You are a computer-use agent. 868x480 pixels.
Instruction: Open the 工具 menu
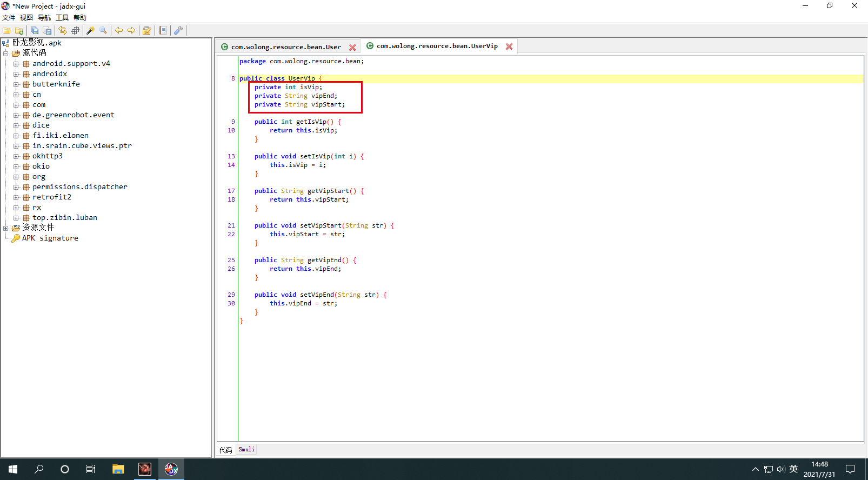(x=62, y=18)
